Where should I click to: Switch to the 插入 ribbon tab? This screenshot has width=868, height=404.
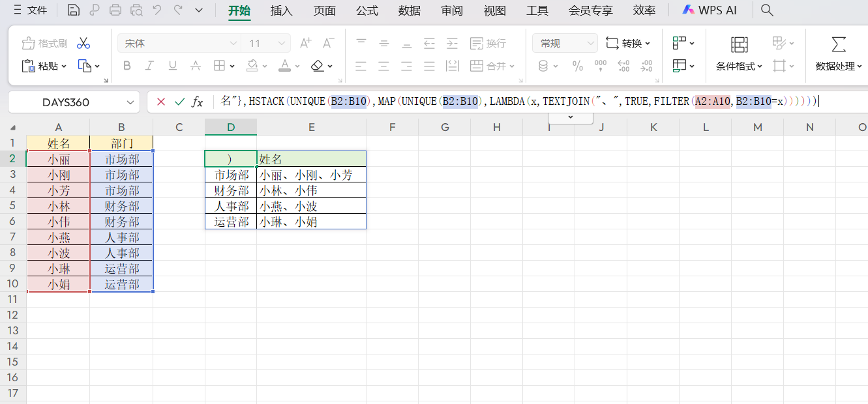280,10
